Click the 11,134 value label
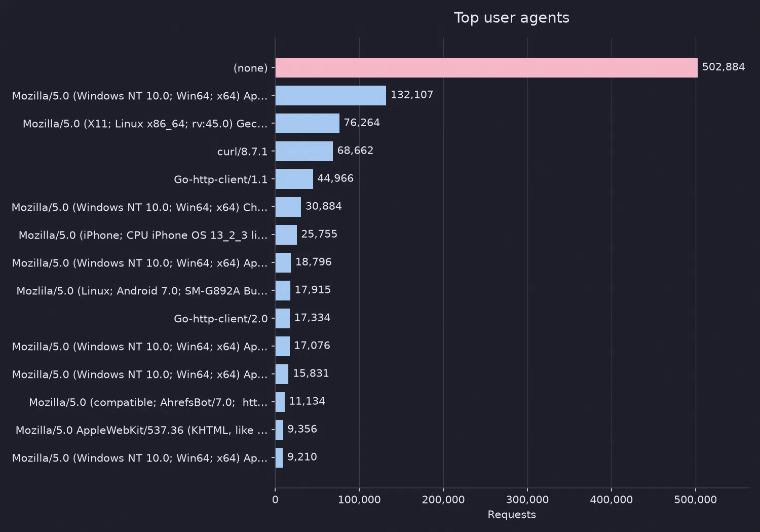The height and width of the screenshot is (532, 760). click(x=307, y=401)
